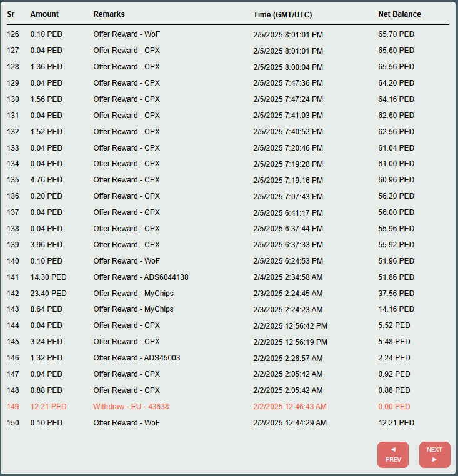Select time 2/4/2025 2:34:58 AM

pyautogui.click(x=288, y=277)
